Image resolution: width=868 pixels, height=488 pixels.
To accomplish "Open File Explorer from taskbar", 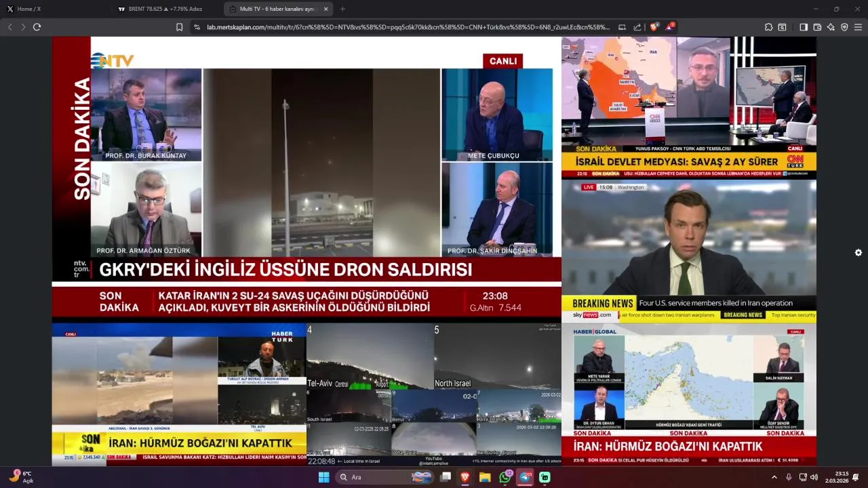I will (485, 477).
